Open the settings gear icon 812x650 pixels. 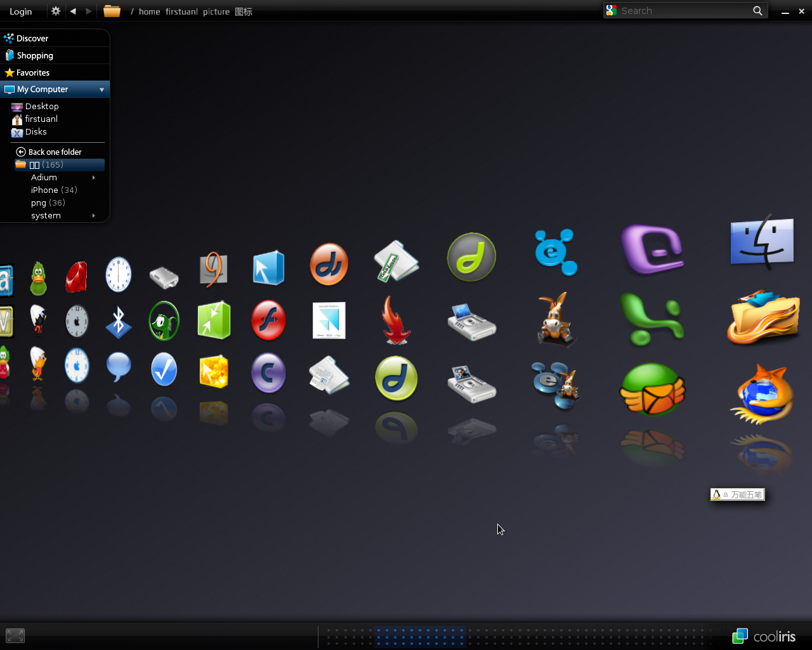(x=56, y=11)
